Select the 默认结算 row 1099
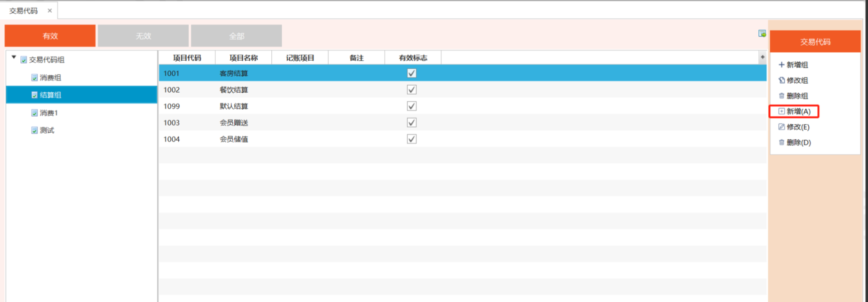 coord(234,106)
